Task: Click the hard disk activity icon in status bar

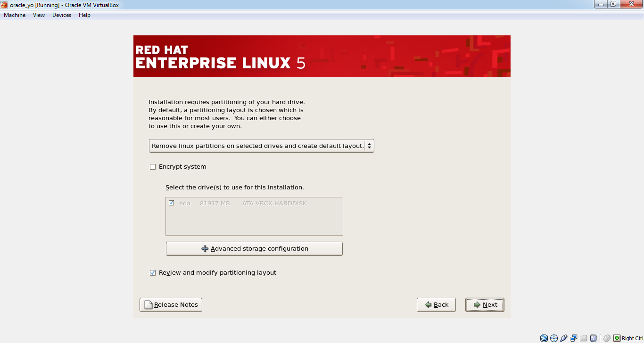Action: coord(544,338)
